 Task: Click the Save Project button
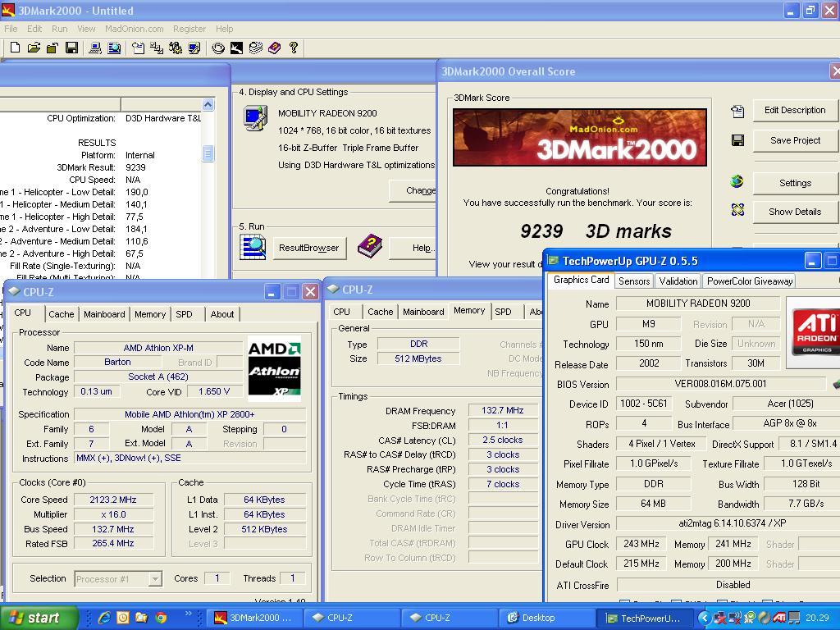coord(795,140)
